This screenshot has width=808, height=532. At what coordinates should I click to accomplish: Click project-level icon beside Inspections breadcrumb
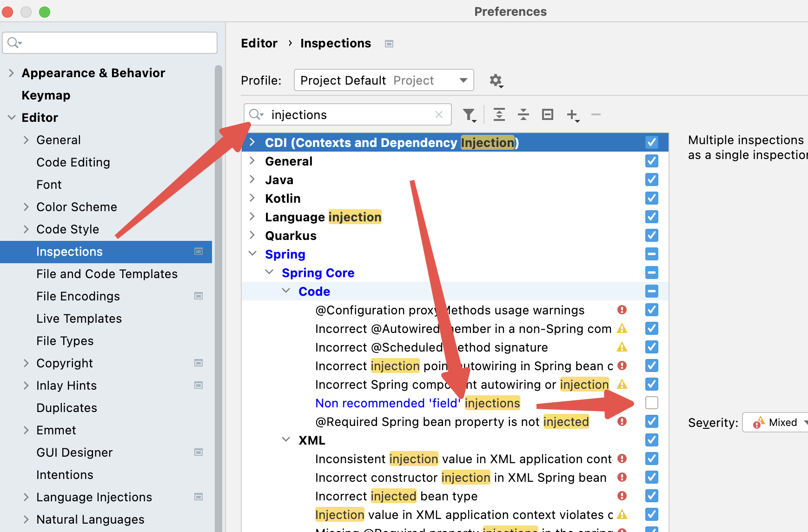[389, 44]
